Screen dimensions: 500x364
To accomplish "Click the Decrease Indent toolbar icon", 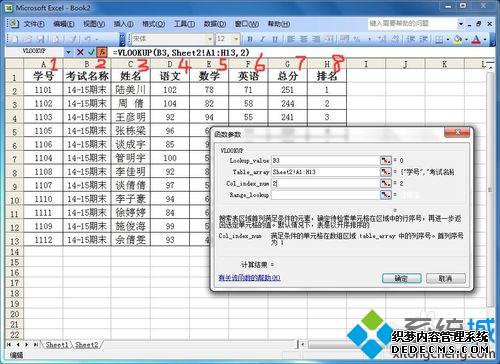I will 411,39.
